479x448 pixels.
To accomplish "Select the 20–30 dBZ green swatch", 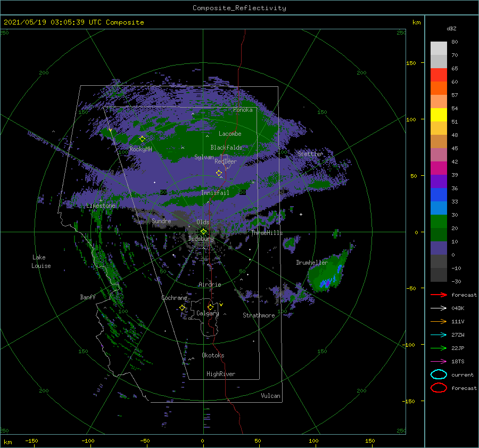I will point(439,222).
